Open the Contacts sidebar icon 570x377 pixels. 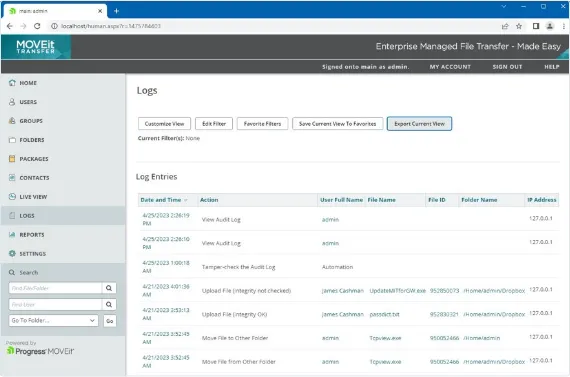(x=12, y=177)
